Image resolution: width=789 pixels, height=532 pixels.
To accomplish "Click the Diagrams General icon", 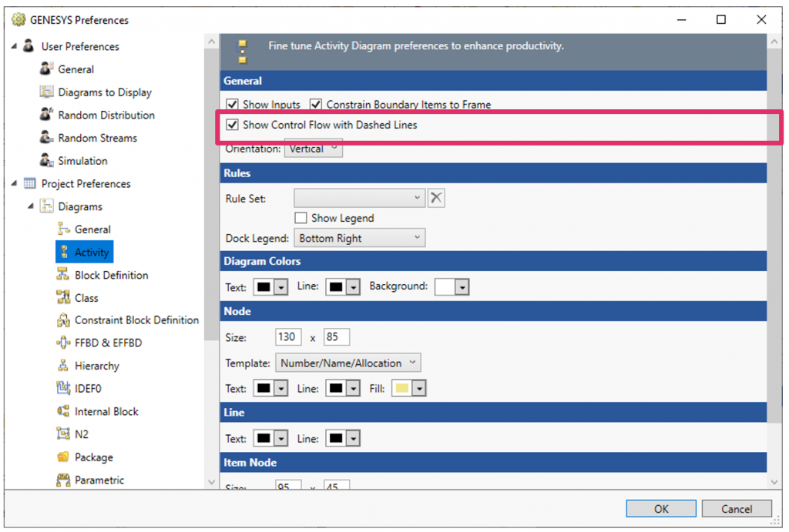I will point(63,229).
